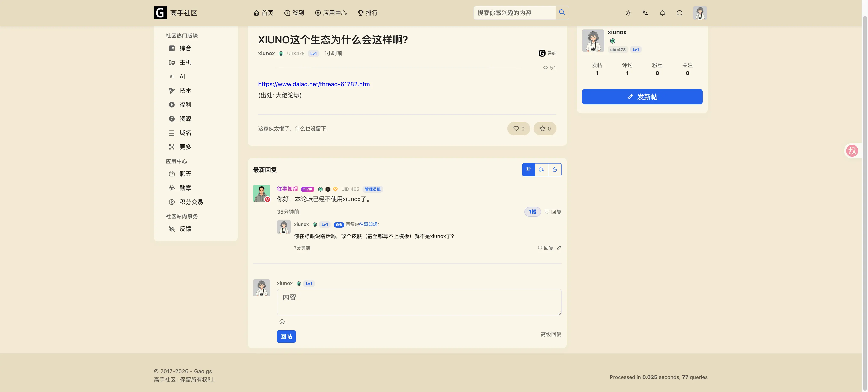Sort replies descending order icon
Image resolution: width=868 pixels, height=392 pixels.
point(541,170)
